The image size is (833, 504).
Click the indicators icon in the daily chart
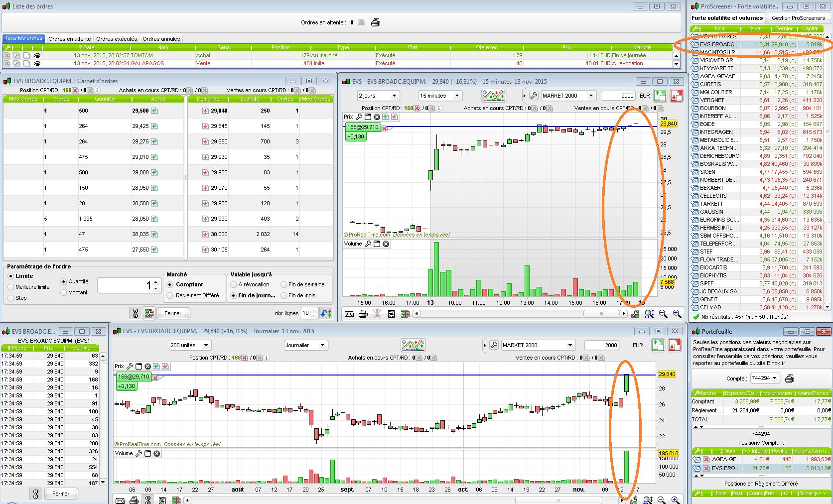(413, 345)
